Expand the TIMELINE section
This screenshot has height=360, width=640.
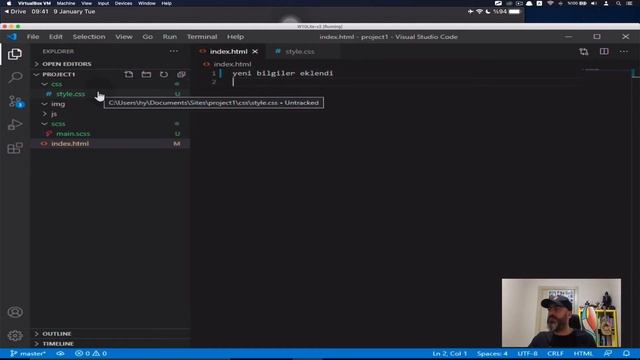tap(58, 344)
